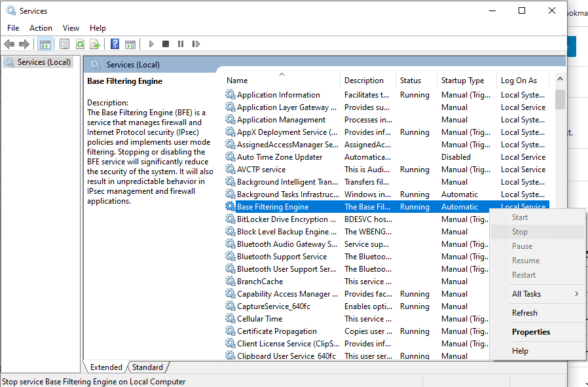
Task: Expand the All Tasks submenu
Action: point(528,293)
